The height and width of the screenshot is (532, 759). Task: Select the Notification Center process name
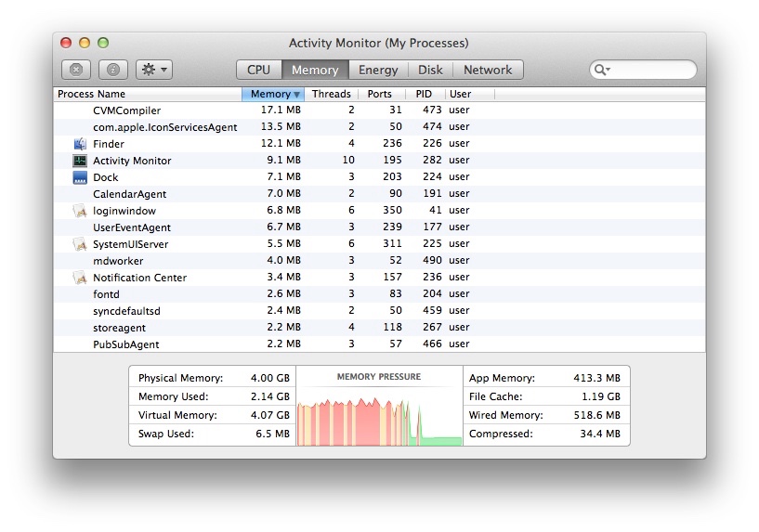click(139, 278)
